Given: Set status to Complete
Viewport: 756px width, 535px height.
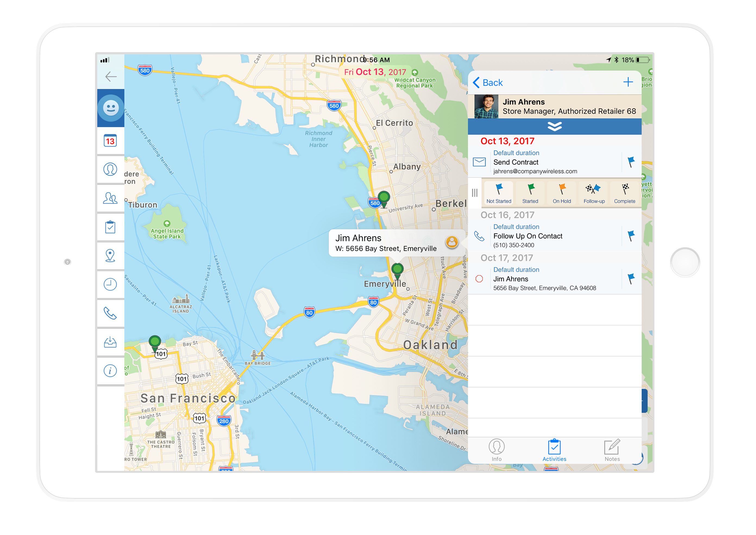Looking at the screenshot, I should tap(625, 194).
